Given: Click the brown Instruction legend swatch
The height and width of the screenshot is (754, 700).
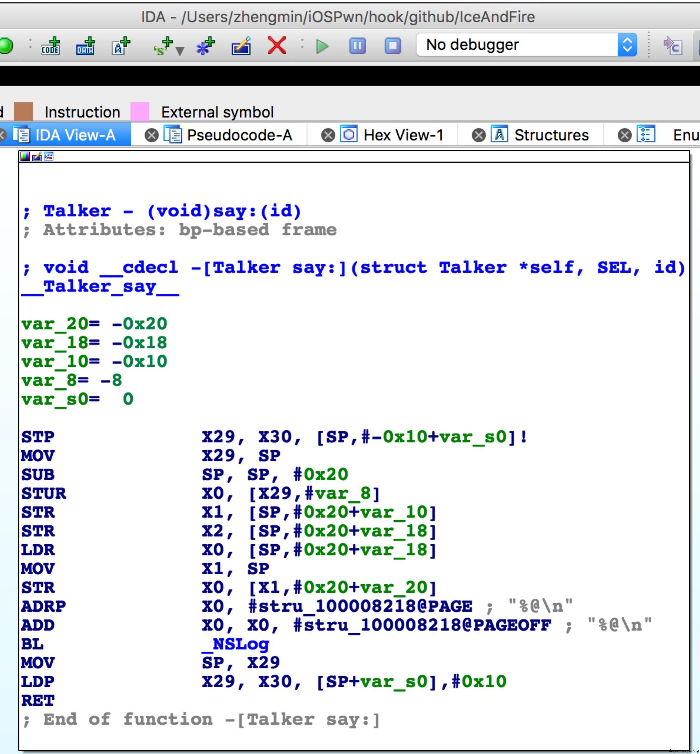Looking at the screenshot, I should coord(24,112).
